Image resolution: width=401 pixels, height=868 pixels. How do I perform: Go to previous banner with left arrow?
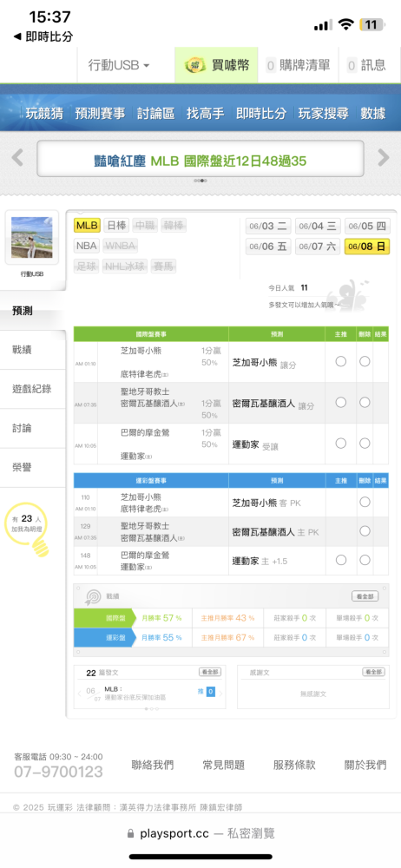[17, 158]
